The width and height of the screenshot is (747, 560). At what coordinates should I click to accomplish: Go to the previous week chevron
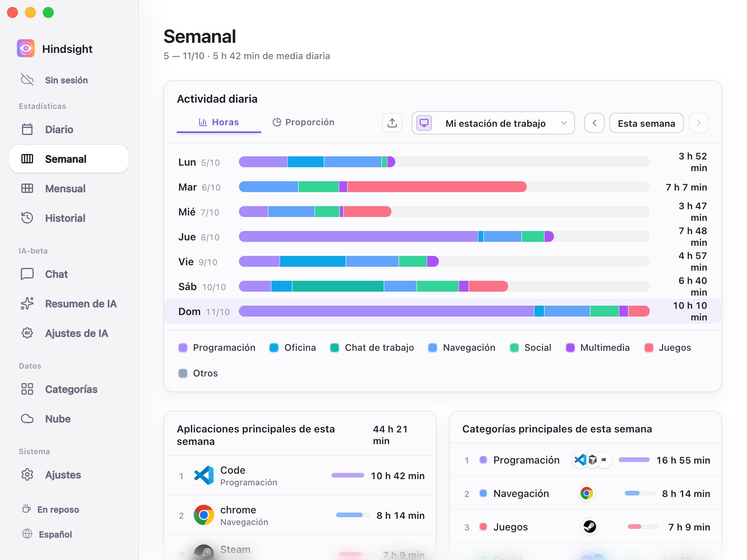tap(594, 123)
